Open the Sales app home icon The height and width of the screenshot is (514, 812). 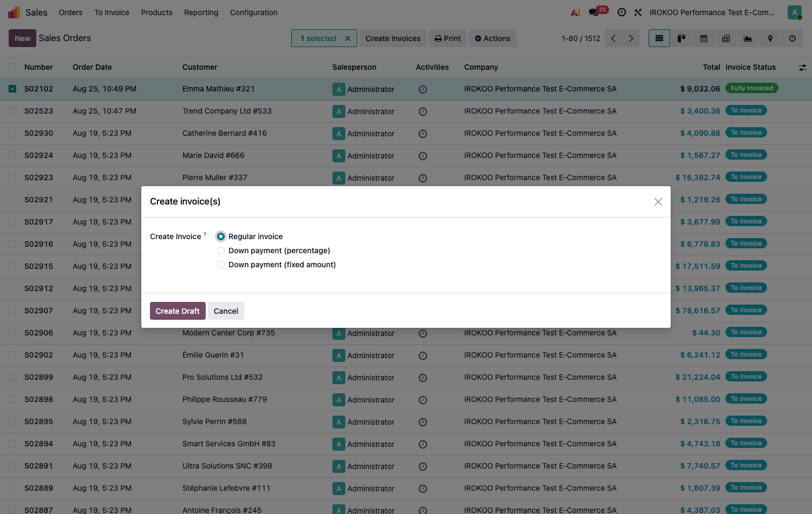(x=14, y=12)
